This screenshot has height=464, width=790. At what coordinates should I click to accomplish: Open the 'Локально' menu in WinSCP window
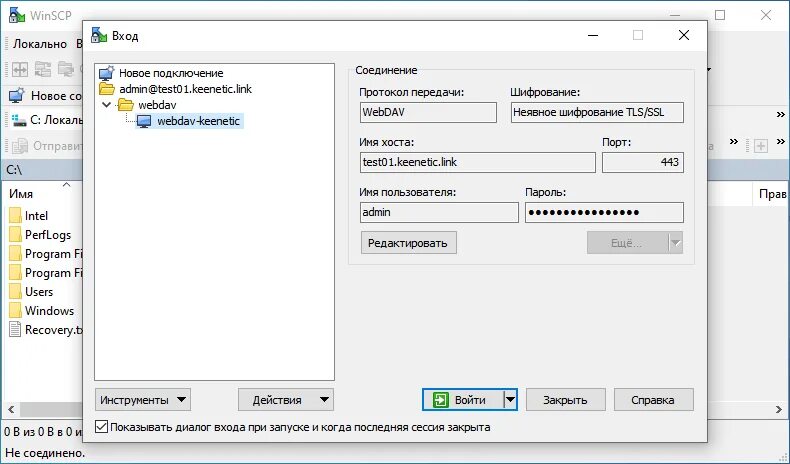click(x=40, y=44)
